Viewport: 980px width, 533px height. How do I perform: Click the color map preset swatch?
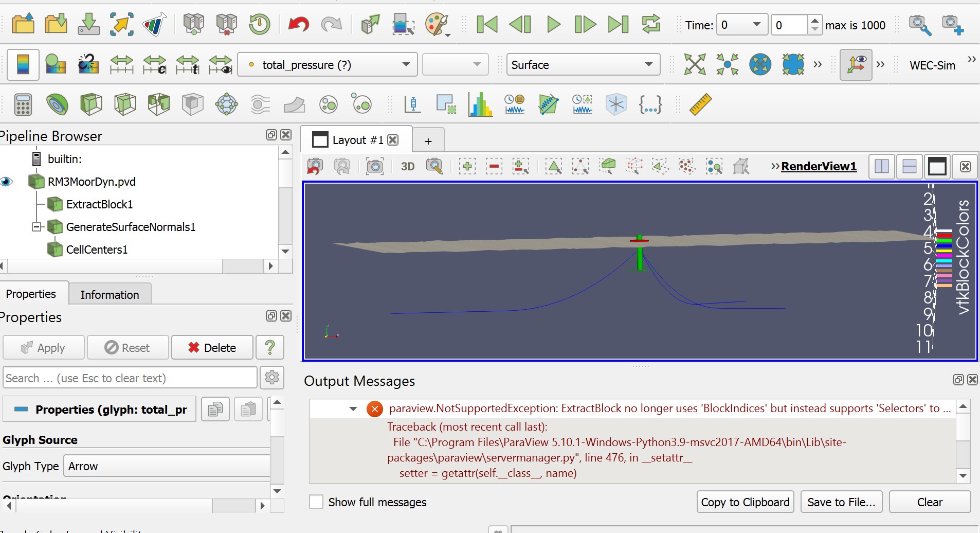(23, 64)
